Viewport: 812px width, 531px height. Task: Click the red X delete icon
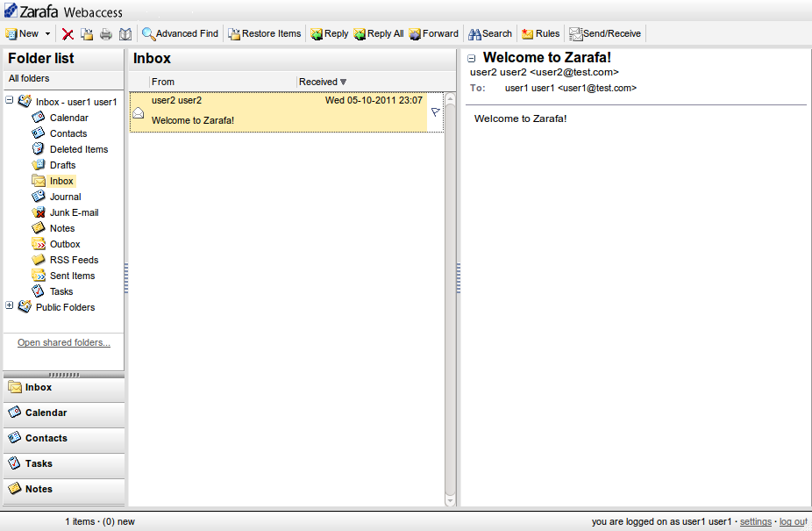[x=68, y=34]
